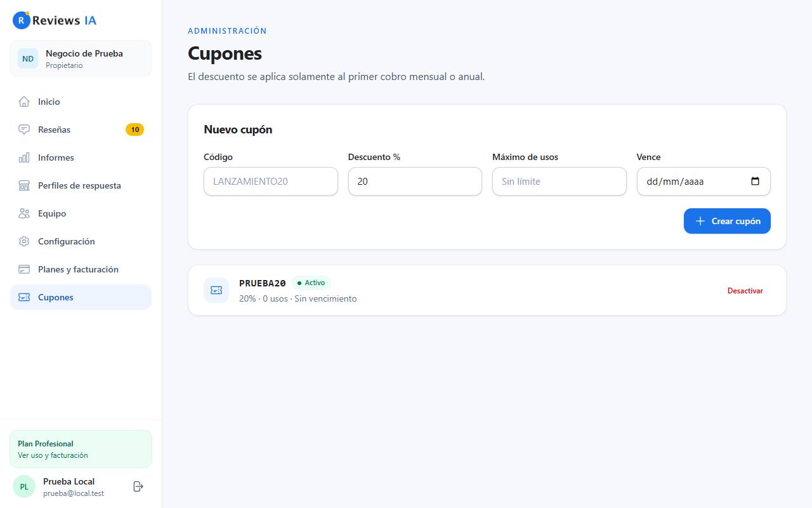Click the coupon ticket icon of PRUEBA20

coord(216,290)
